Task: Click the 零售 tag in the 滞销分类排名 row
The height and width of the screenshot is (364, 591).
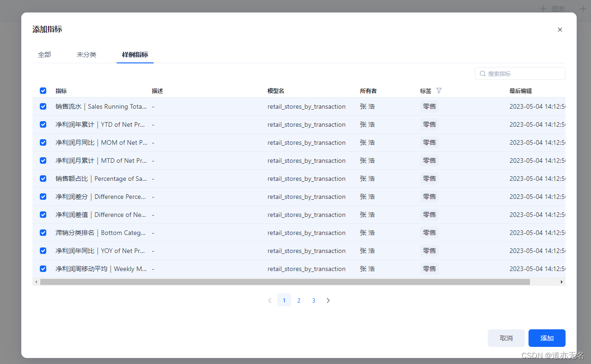Action: point(429,233)
